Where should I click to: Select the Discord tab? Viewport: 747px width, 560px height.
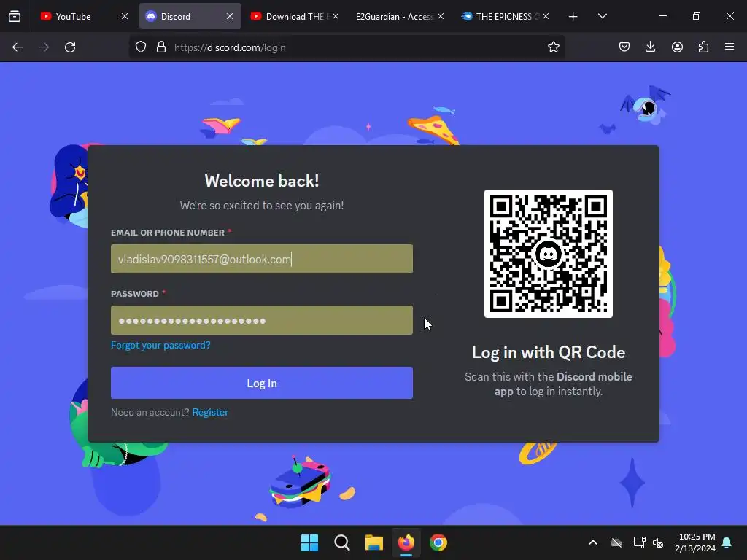(x=190, y=16)
